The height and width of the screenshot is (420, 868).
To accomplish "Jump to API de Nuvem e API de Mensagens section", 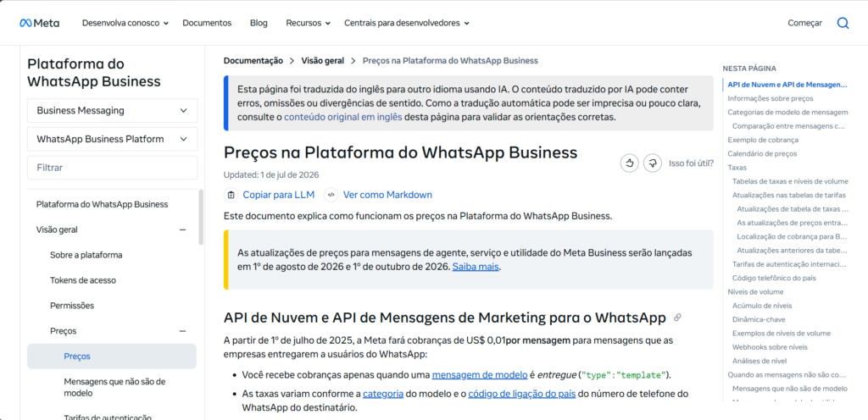I will (x=787, y=85).
